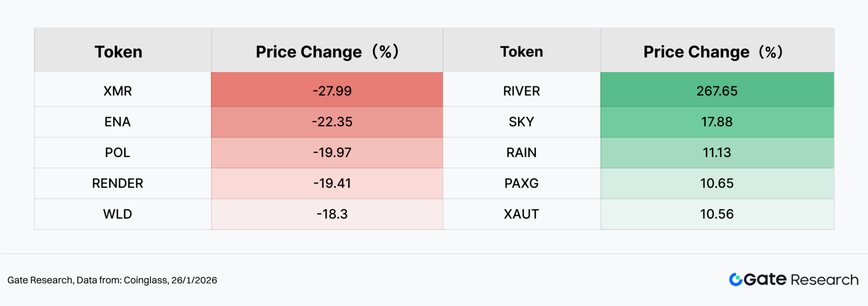The width and height of the screenshot is (868, 306).
Task: Click the Gate logo icon
Action: (736, 279)
